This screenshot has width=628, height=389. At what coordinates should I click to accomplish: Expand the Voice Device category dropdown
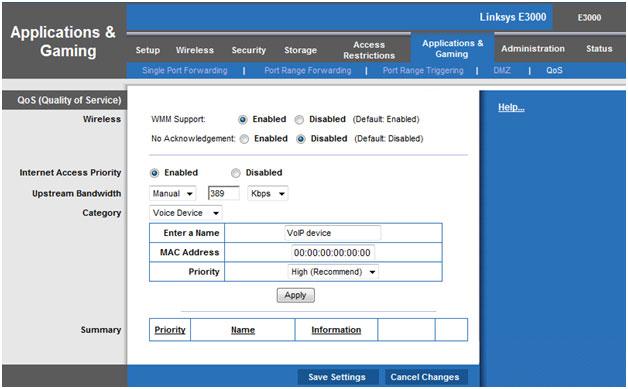pyautogui.click(x=186, y=213)
